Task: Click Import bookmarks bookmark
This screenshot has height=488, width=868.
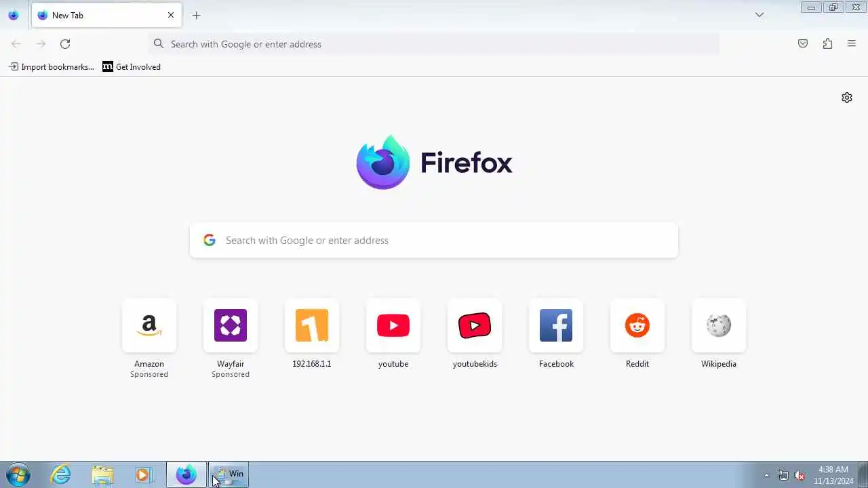Action: coord(52,67)
